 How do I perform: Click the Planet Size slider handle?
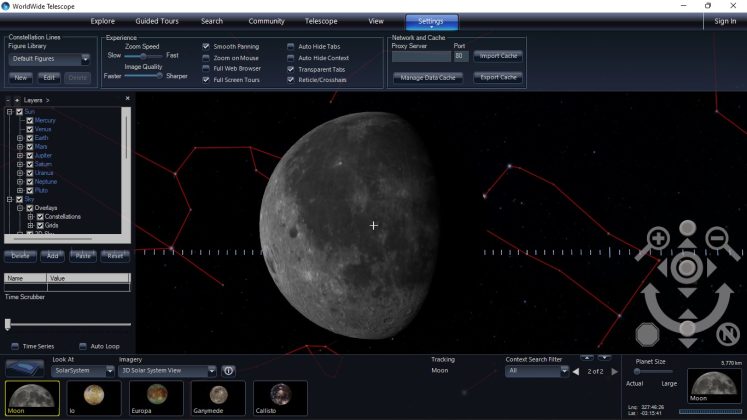(x=637, y=371)
